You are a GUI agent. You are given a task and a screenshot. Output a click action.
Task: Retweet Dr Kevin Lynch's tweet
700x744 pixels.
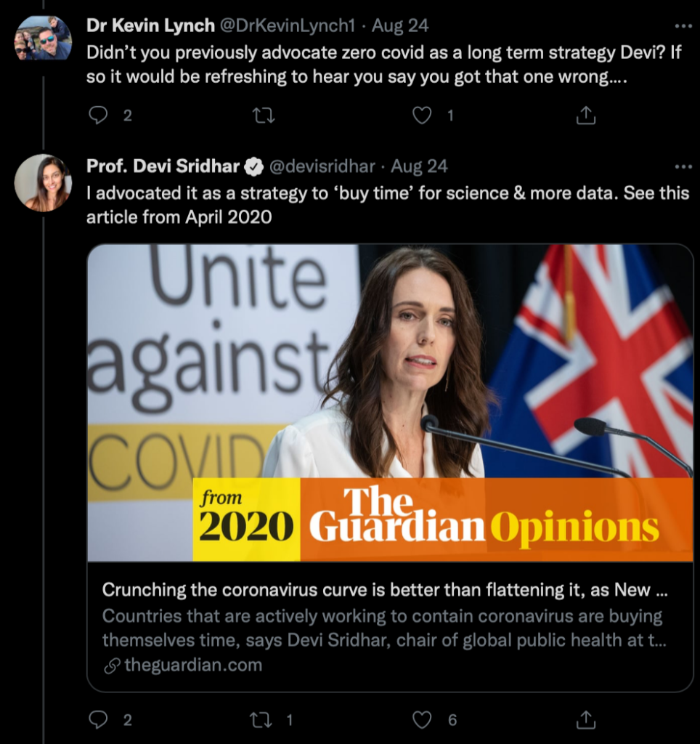[263, 116]
